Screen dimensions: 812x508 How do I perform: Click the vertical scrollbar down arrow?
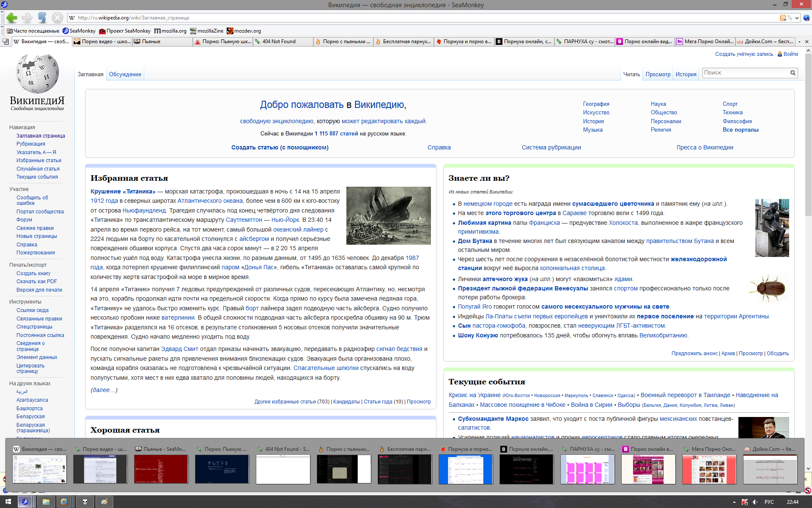(x=808, y=469)
